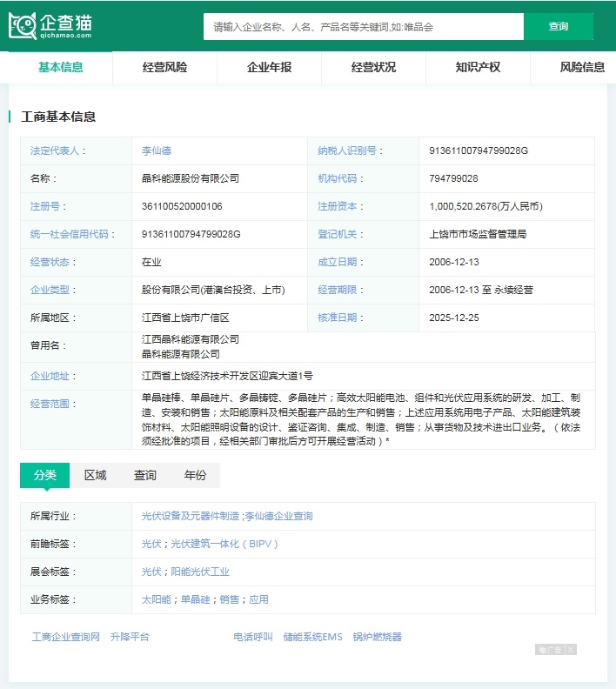Click the 注册资本 label link

pos(338,206)
